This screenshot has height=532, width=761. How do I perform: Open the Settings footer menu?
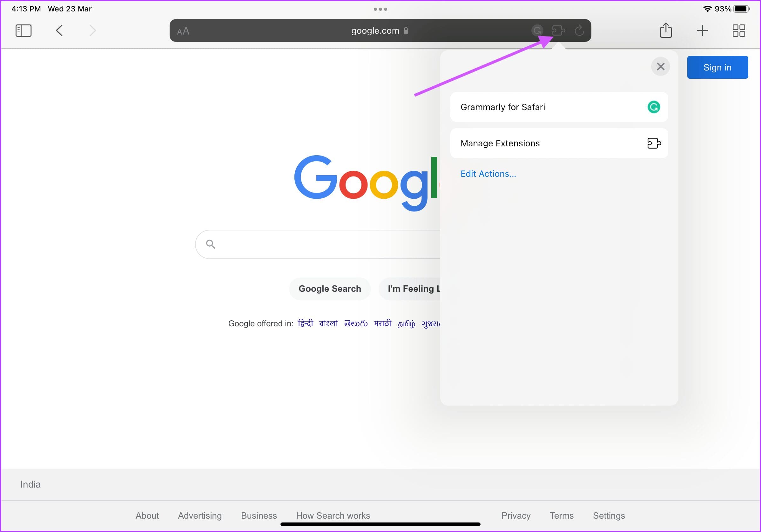click(x=609, y=515)
